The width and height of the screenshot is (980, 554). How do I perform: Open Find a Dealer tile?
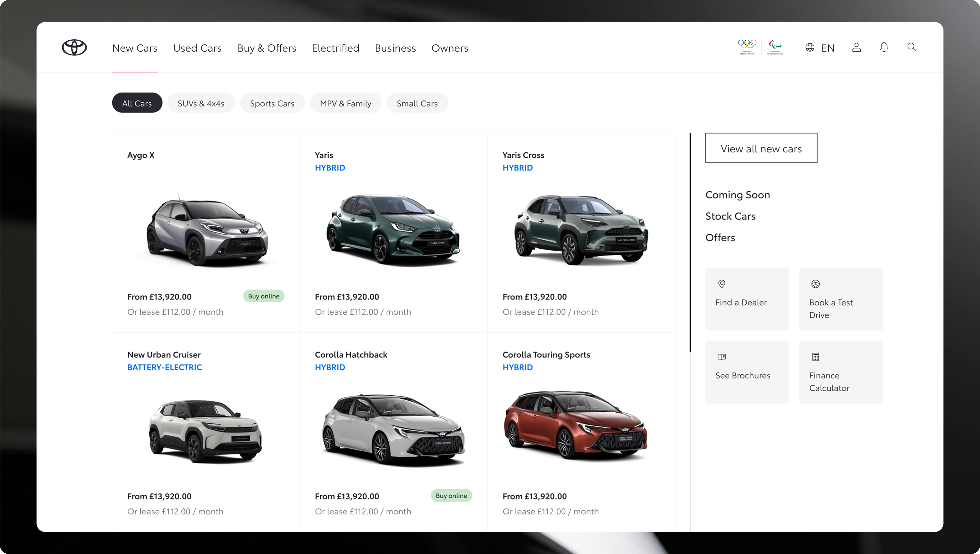tap(747, 299)
